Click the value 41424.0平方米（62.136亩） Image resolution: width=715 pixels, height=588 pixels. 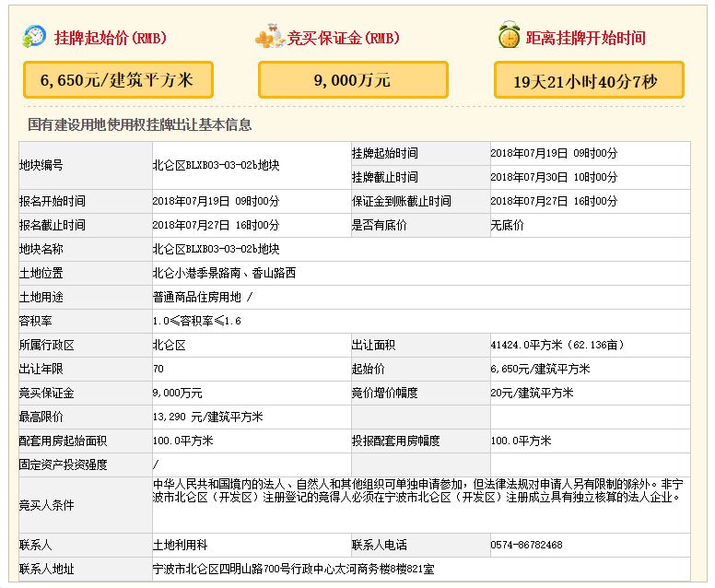pos(557,345)
